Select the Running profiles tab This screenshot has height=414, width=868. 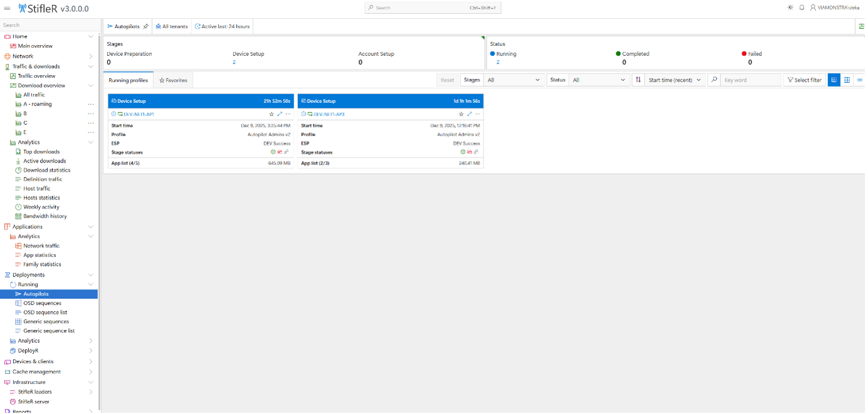[129, 80]
